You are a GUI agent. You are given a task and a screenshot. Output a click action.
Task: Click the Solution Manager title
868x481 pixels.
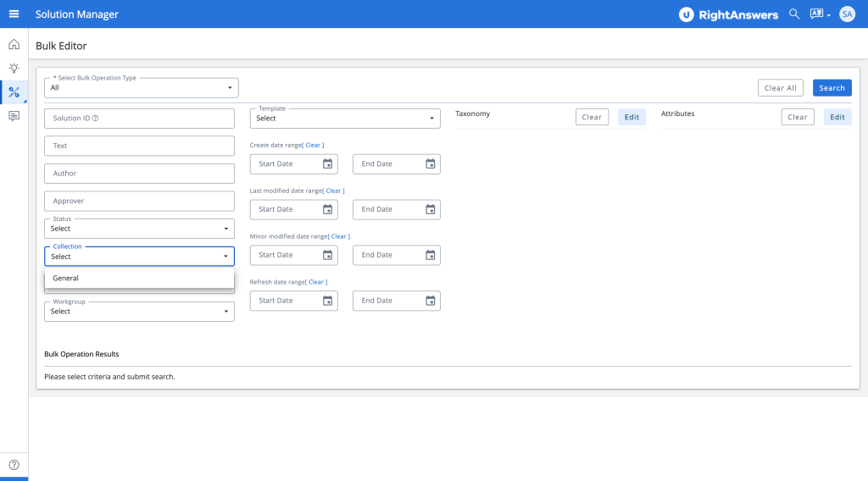coord(77,14)
